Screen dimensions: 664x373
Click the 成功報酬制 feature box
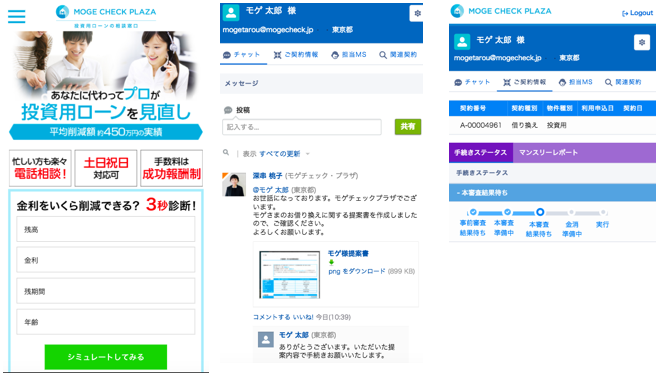tap(172, 168)
